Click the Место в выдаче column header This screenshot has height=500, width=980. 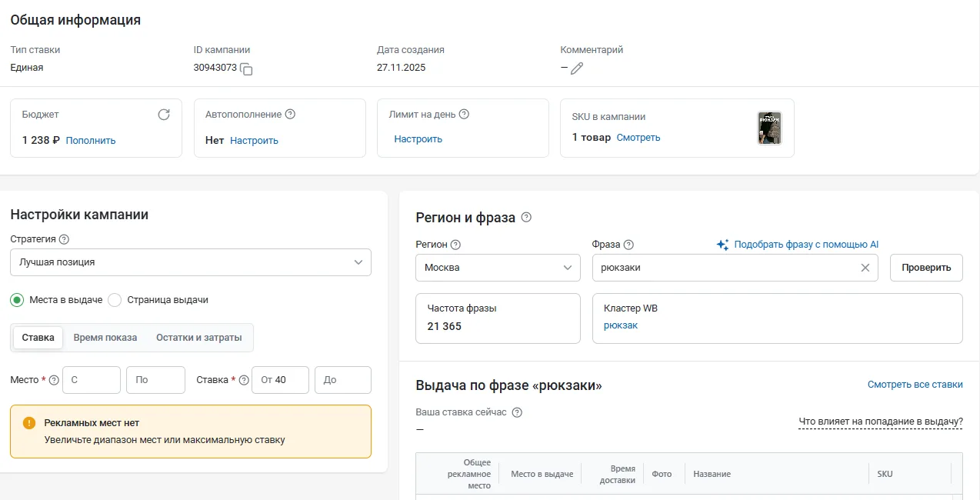(x=542, y=474)
